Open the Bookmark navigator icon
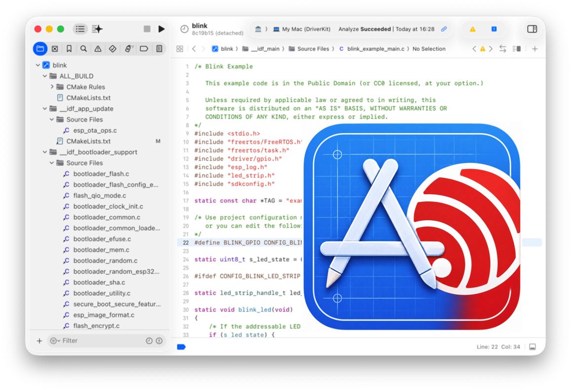 click(69, 49)
